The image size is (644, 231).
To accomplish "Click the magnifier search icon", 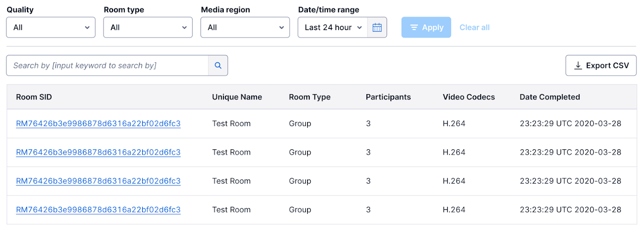I will (218, 66).
